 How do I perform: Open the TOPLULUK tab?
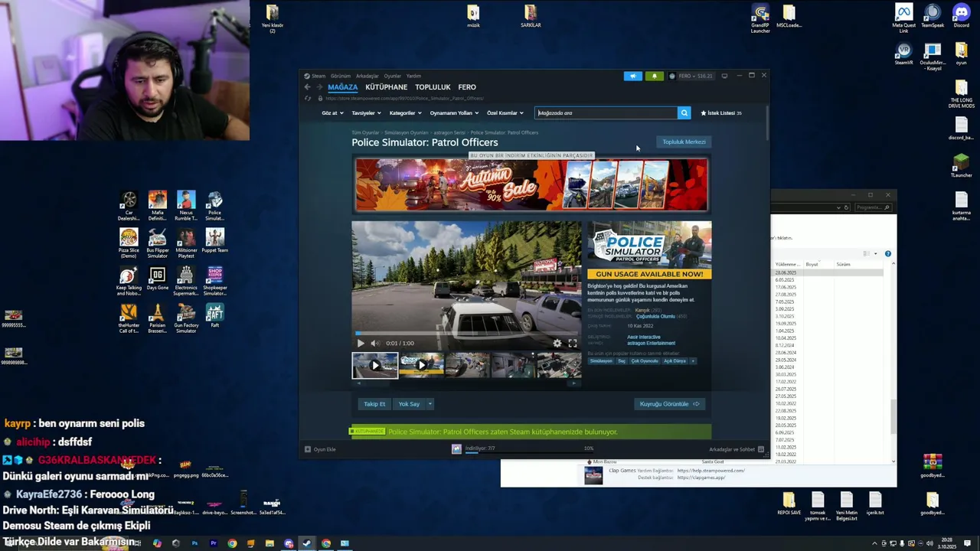coord(433,87)
